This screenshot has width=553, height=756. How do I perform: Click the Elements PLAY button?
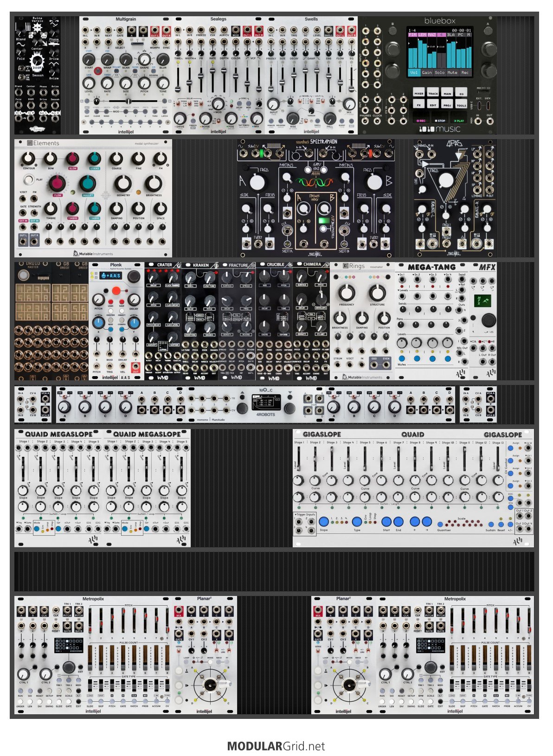(29, 179)
